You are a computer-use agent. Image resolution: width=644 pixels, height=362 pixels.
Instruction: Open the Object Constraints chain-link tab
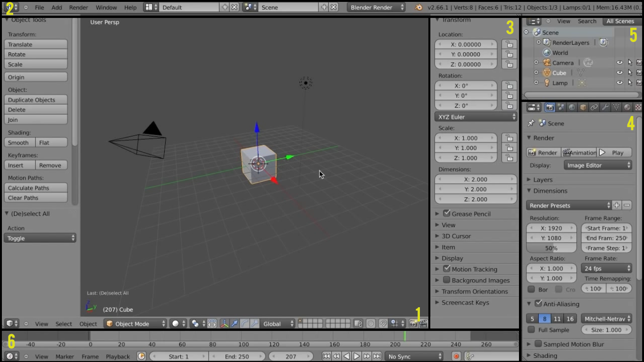click(x=594, y=107)
